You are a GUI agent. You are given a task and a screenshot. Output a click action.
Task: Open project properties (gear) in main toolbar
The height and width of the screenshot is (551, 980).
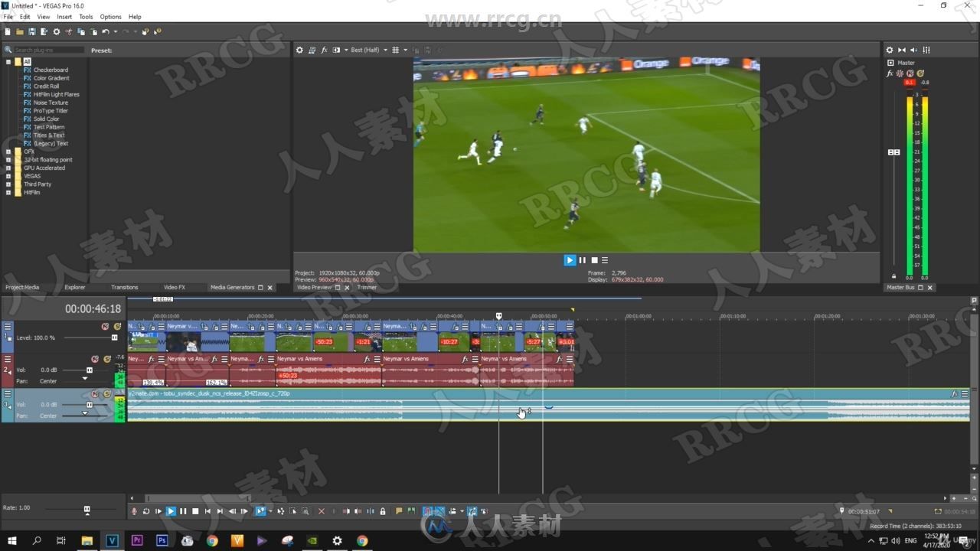pos(57,31)
